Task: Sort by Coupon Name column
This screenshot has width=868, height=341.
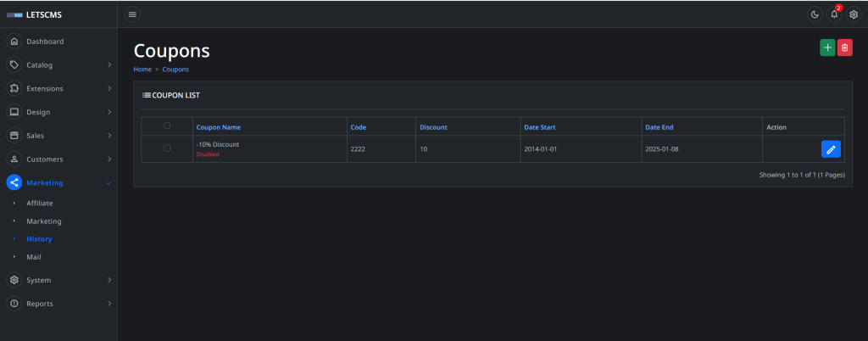Action: [219, 127]
